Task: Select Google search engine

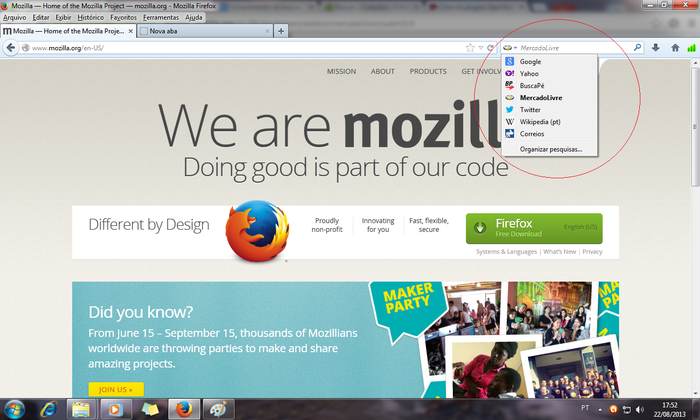Action: coord(550,62)
